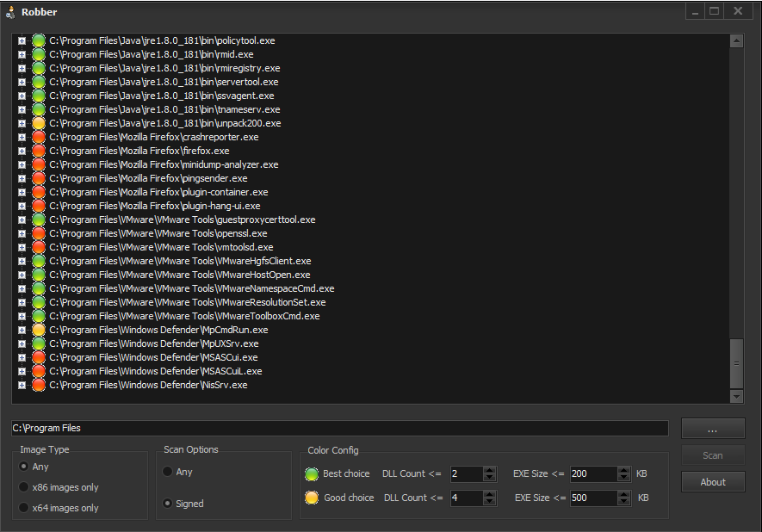Increase Best choice EXE Size value
The image size is (762, 532).
click(x=624, y=470)
